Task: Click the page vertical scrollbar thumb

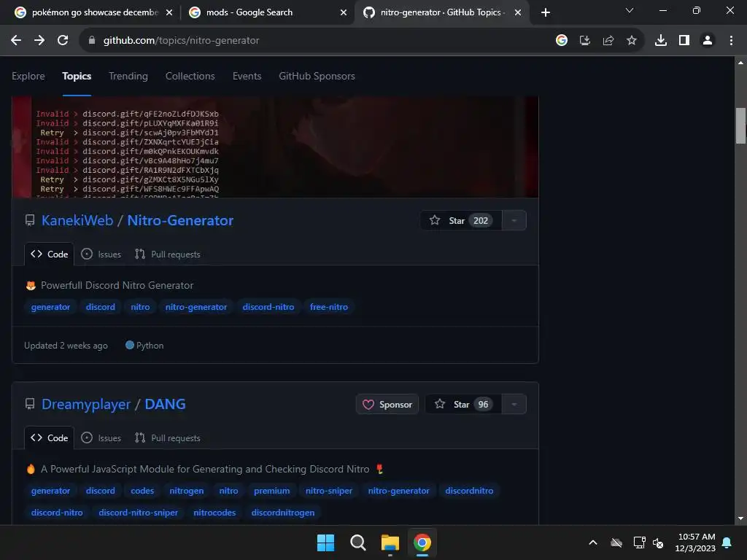Action: pos(740,125)
